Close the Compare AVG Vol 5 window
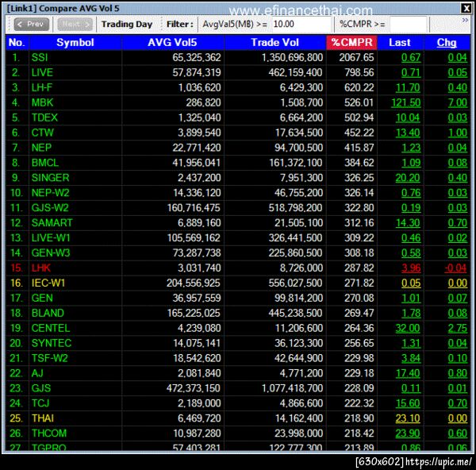 point(466,8)
